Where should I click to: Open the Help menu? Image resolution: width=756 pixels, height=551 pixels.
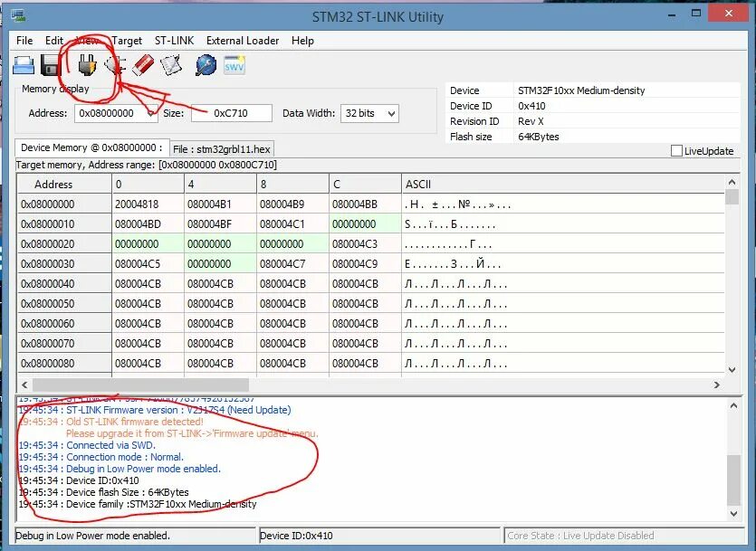tap(302, 41)
